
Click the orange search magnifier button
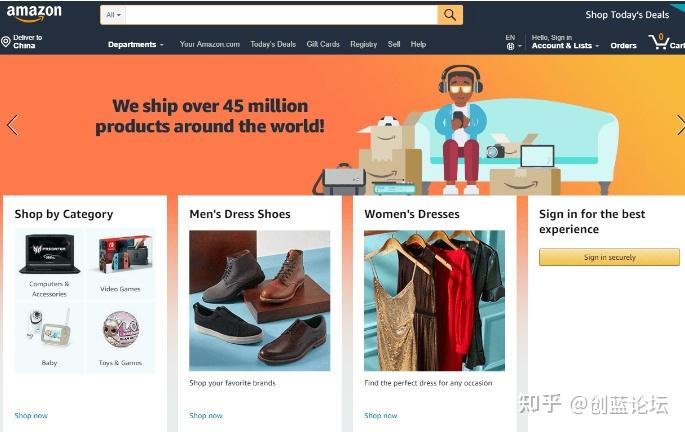coord(450,15)
